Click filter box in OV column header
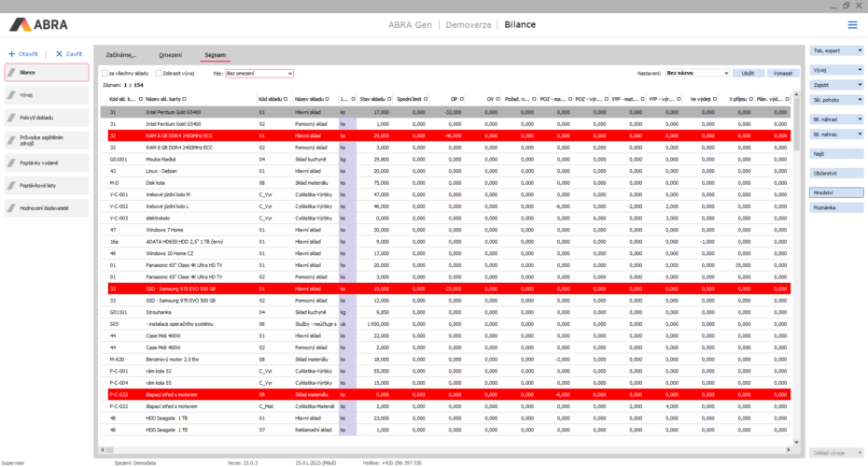This screenshot has width=868, height=467. [497, 99]
